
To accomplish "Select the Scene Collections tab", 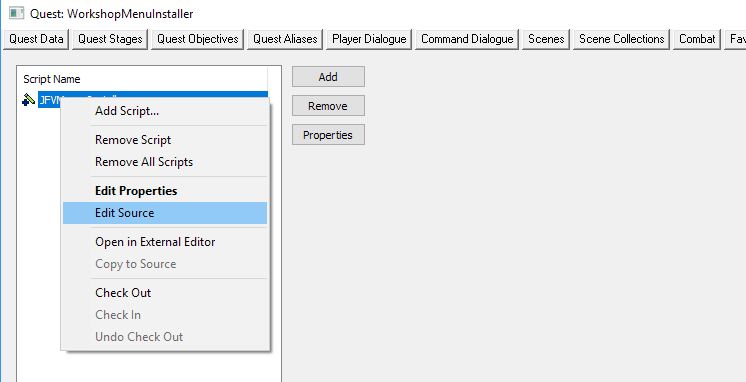I will click(621, 39).
